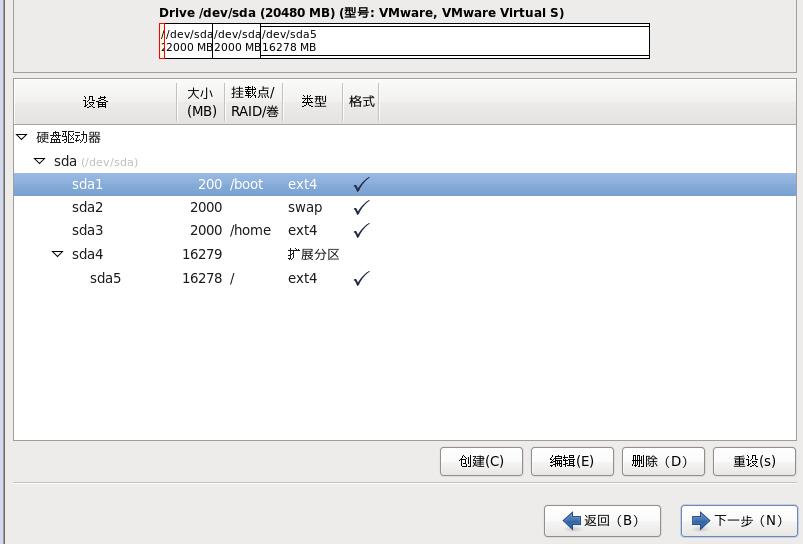803x544 pixels.
Task: Click the 16278 size value in table
Action: pyautogui.click(x=202, y=278)
